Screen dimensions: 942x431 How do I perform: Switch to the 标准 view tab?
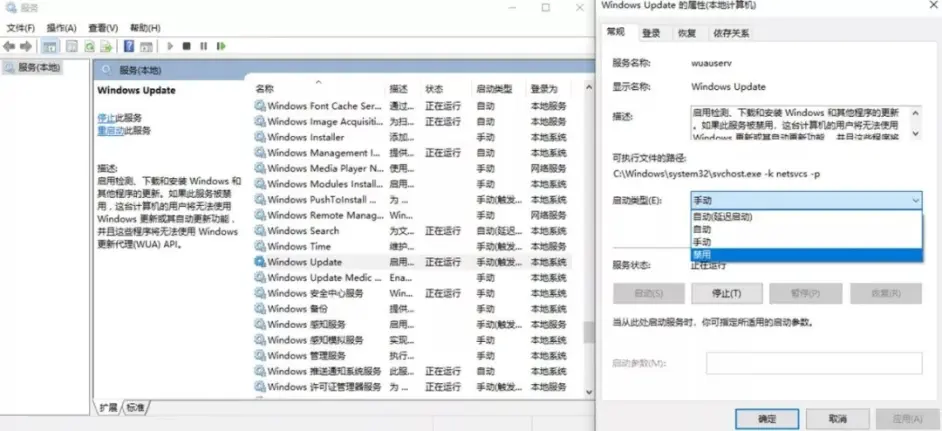[136, 408]
